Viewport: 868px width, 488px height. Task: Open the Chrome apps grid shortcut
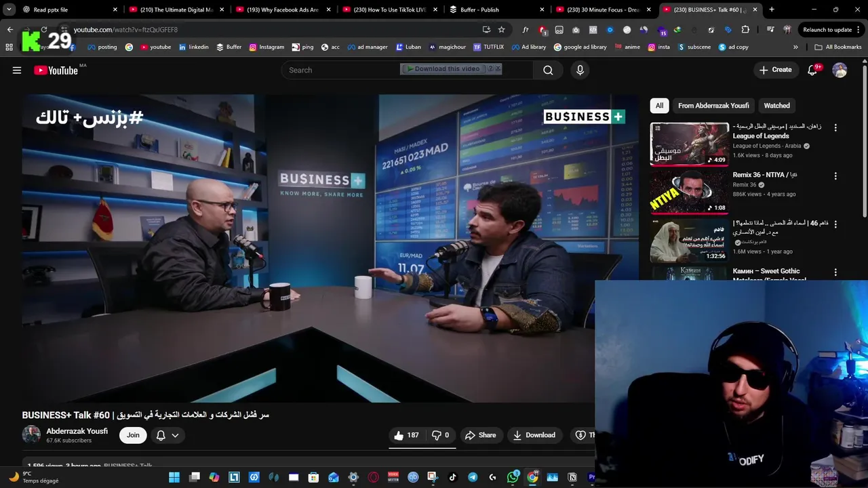[9, 47]
